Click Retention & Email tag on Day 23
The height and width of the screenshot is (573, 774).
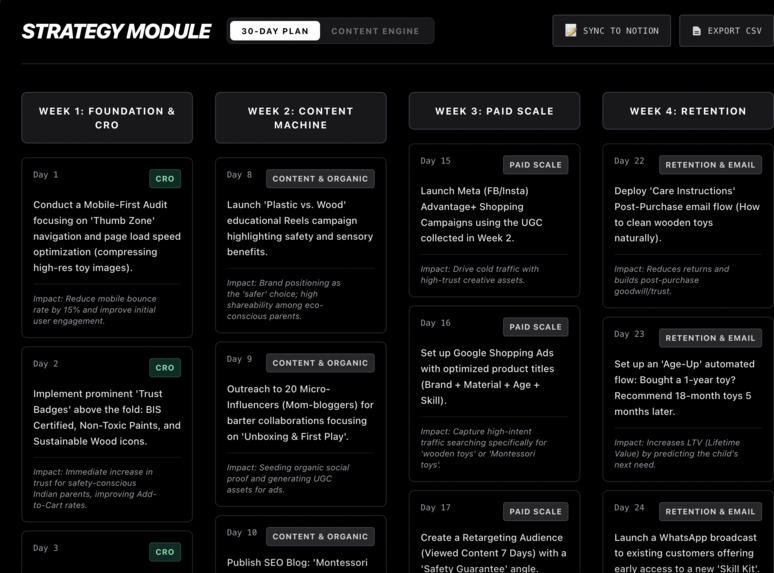click(710, 338)
